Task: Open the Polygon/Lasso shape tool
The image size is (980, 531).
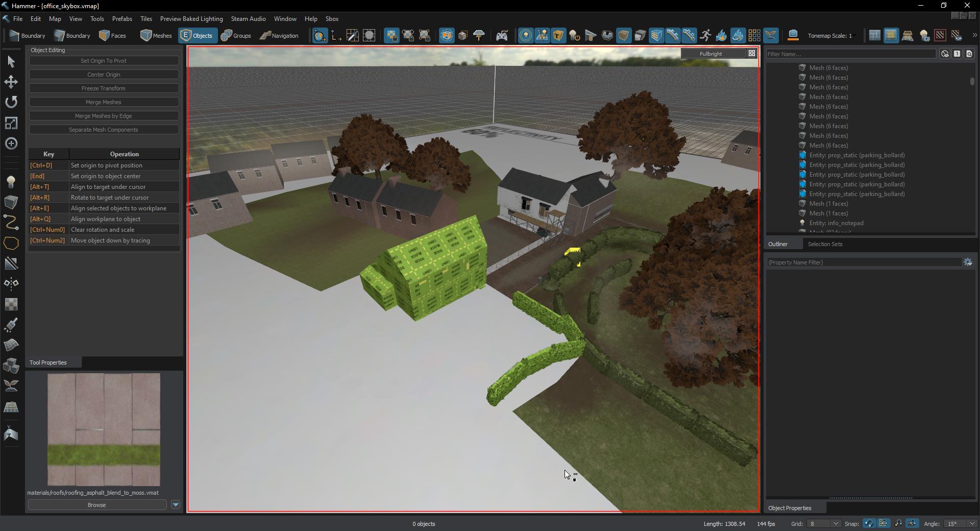Action: pos(11,244)
